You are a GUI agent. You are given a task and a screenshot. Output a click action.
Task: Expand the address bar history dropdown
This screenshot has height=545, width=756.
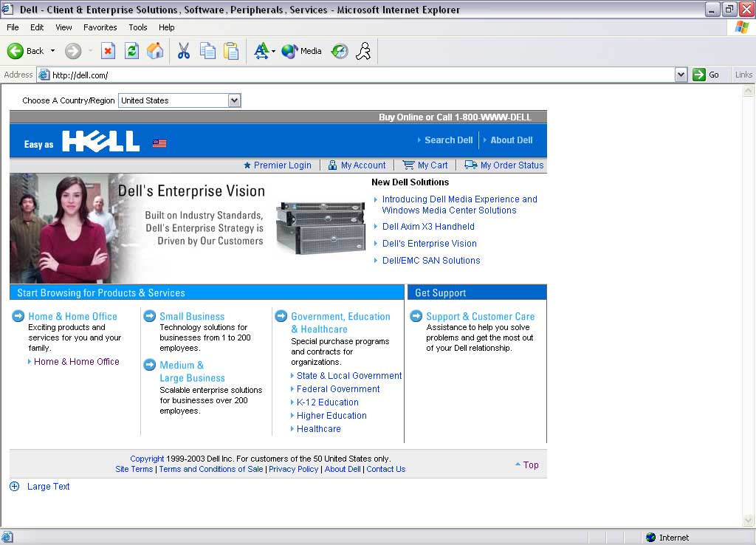tap(681, 75)
